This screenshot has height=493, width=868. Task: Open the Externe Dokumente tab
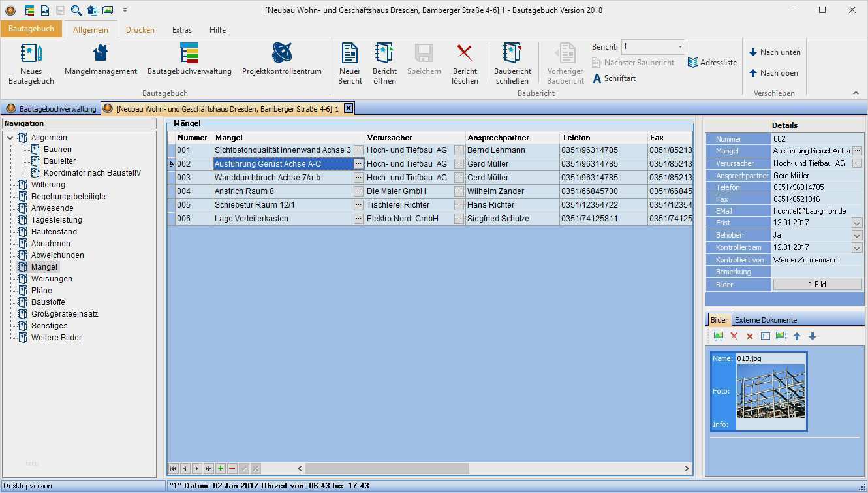(766, 320)
